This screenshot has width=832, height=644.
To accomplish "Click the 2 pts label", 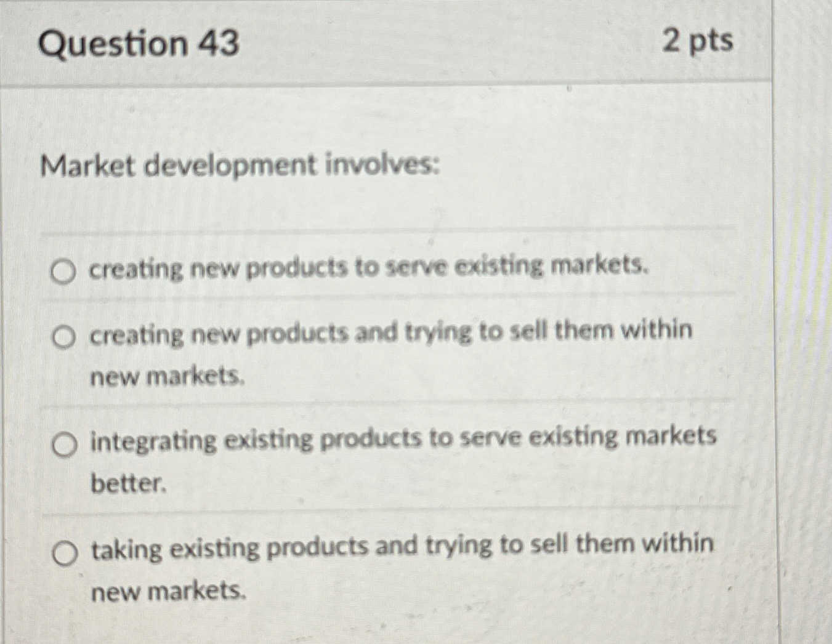I will pos(693,42).
